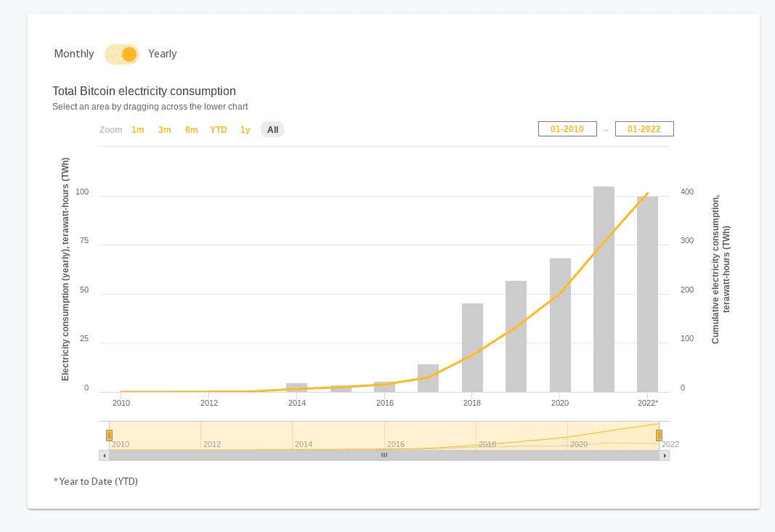Click the 2022* x-axis label
This screenshot has width=775, height=532.
pos(648,403)
